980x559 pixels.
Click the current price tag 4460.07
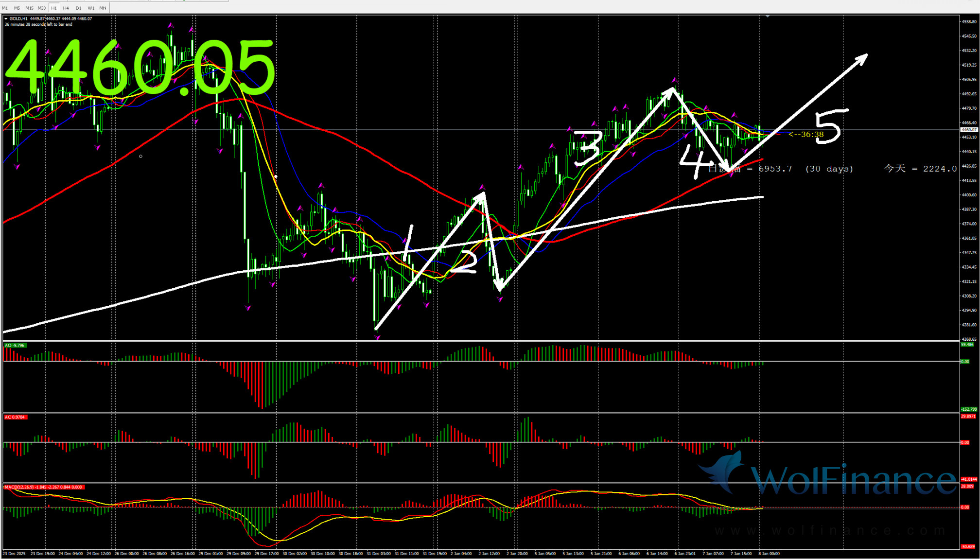click(969, 130)
